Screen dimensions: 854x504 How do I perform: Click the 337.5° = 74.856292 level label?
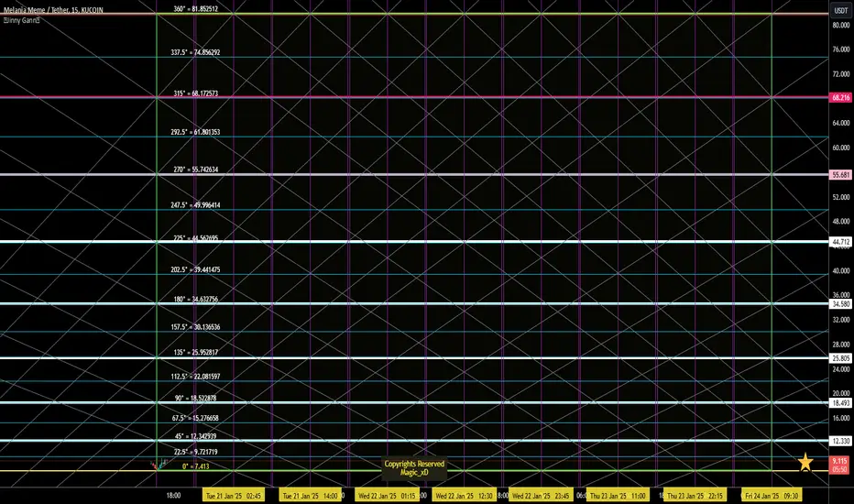(x=195, y=52)
